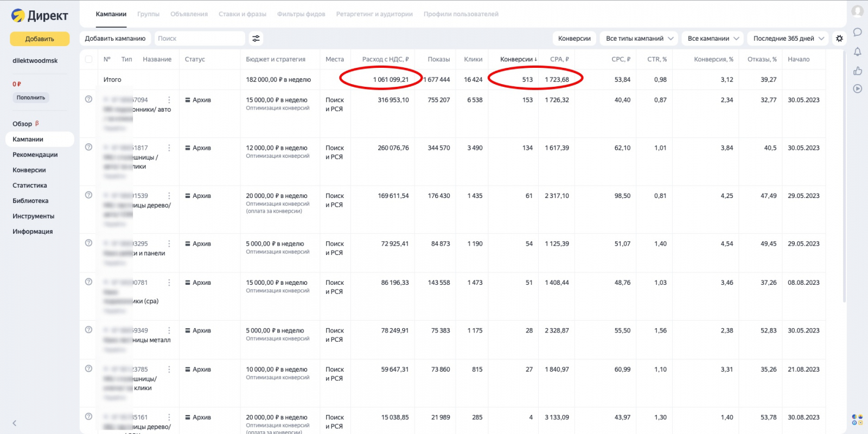The image size is (868, 434).
Task: Expand the 'Все типы кампаний' dropdown
Action: pyautogui.click(x=639, y=39)
